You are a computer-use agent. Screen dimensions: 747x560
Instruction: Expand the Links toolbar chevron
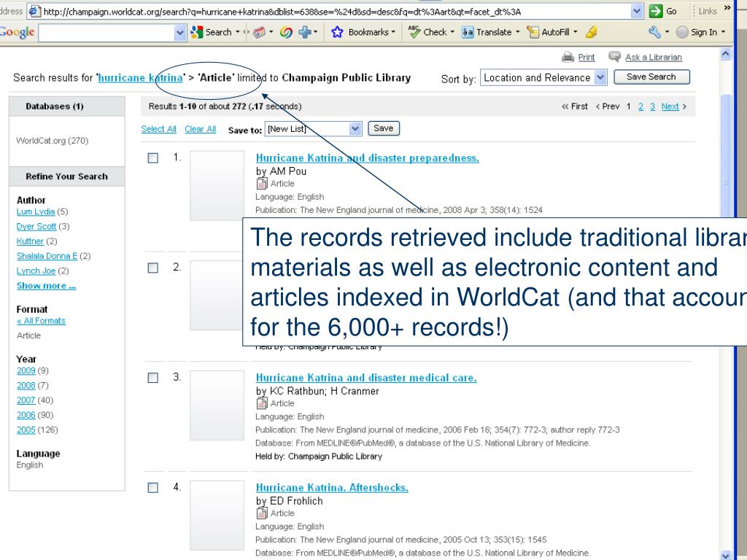pyautogui.click(x=727, y=7)
